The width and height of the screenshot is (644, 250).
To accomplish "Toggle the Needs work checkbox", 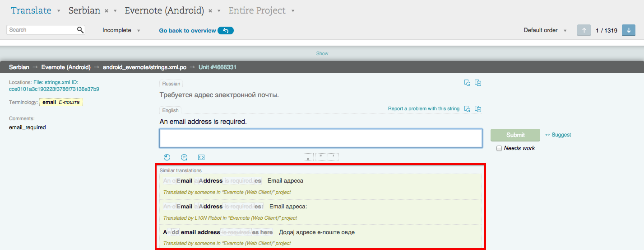I will [499, 148].
